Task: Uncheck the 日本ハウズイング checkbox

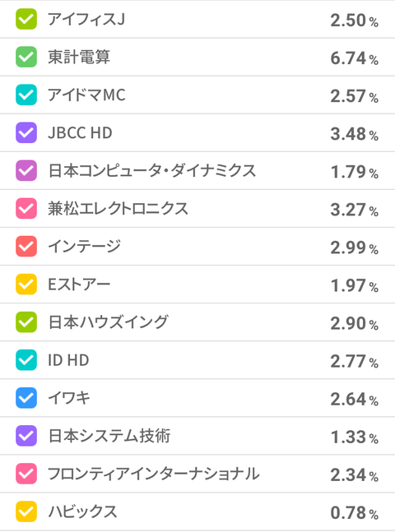Action: (26, 322)
